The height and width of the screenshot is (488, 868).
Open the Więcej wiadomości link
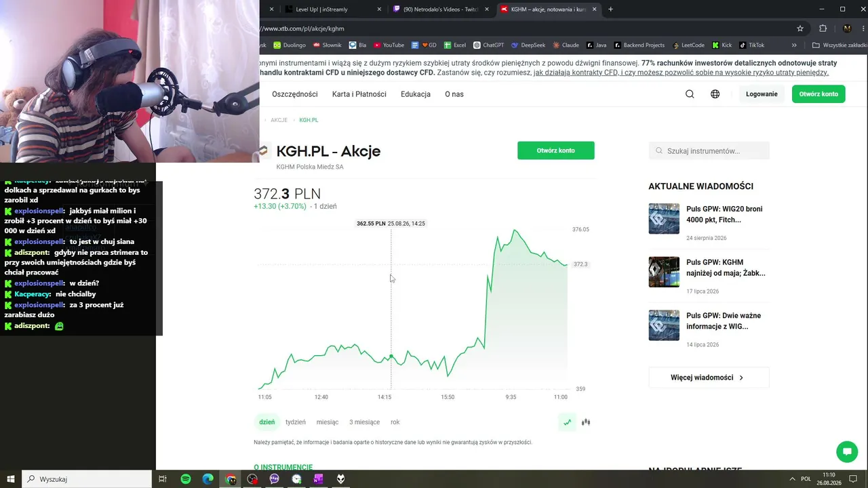tap(709, 378)
